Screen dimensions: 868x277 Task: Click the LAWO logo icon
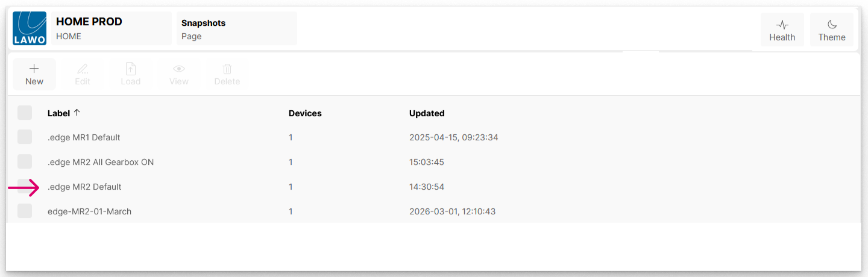tap(30, 28)
